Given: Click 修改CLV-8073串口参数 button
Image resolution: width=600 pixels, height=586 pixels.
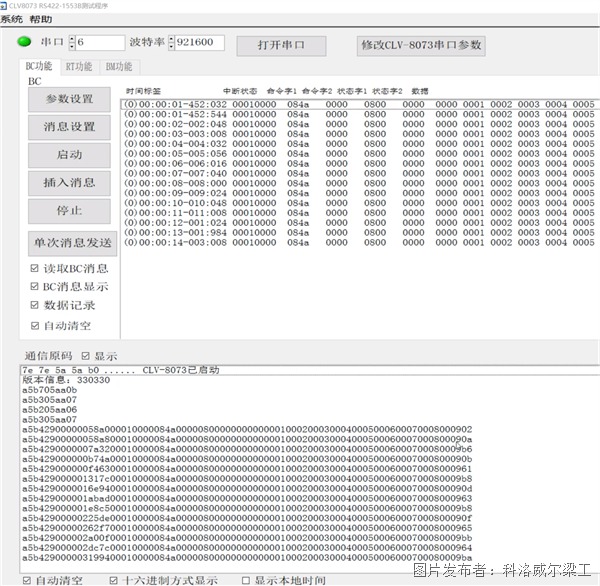Looking at the screenshot, I should (x=421, y=46).
